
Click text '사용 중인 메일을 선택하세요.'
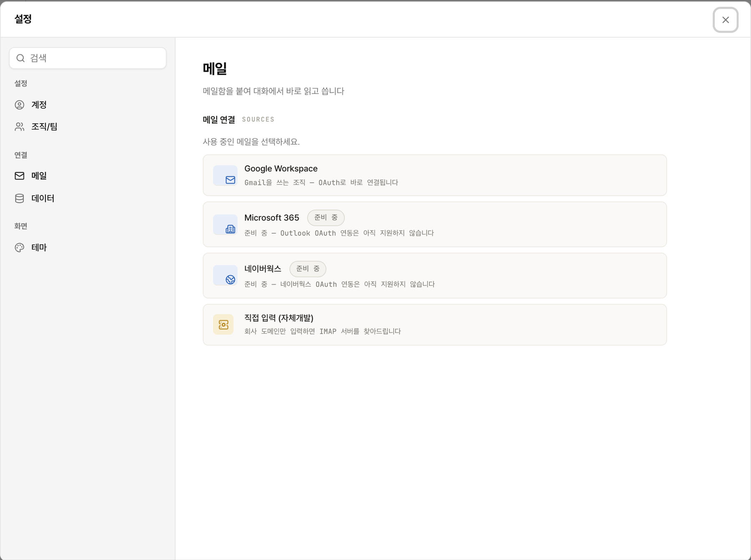(251, 142)
